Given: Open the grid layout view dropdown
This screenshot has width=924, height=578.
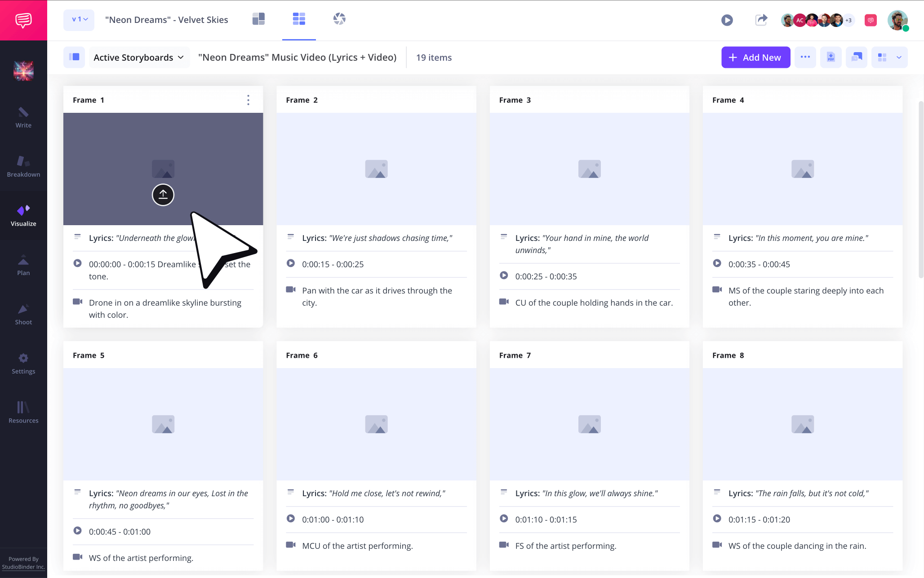Looking at the screenshot, I should click(x=890, y=57).
